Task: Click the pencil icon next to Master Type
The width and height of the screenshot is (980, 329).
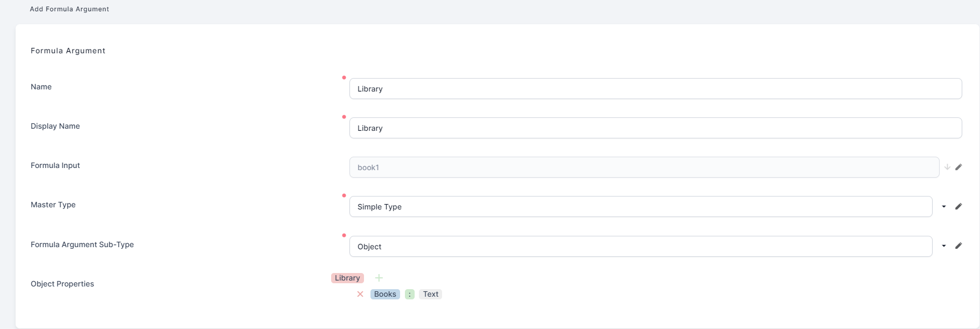Action: pos(958,206)
